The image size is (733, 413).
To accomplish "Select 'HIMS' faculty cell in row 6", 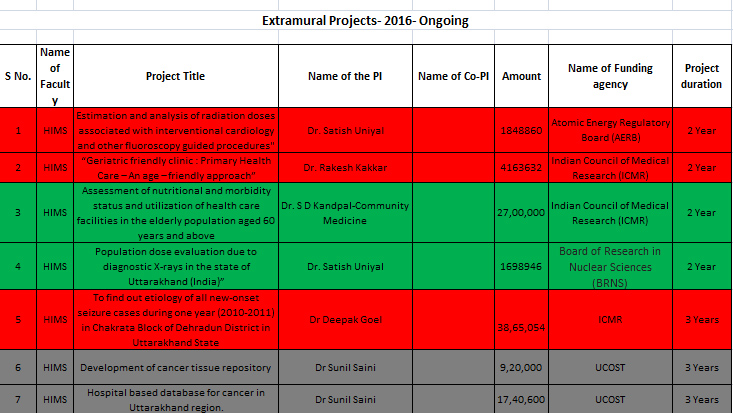I will point(55,367).
